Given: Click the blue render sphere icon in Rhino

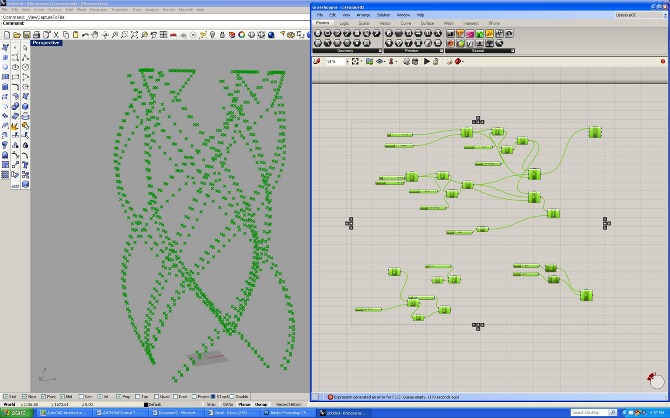Looking at the screenshot, I should [271, 35].
